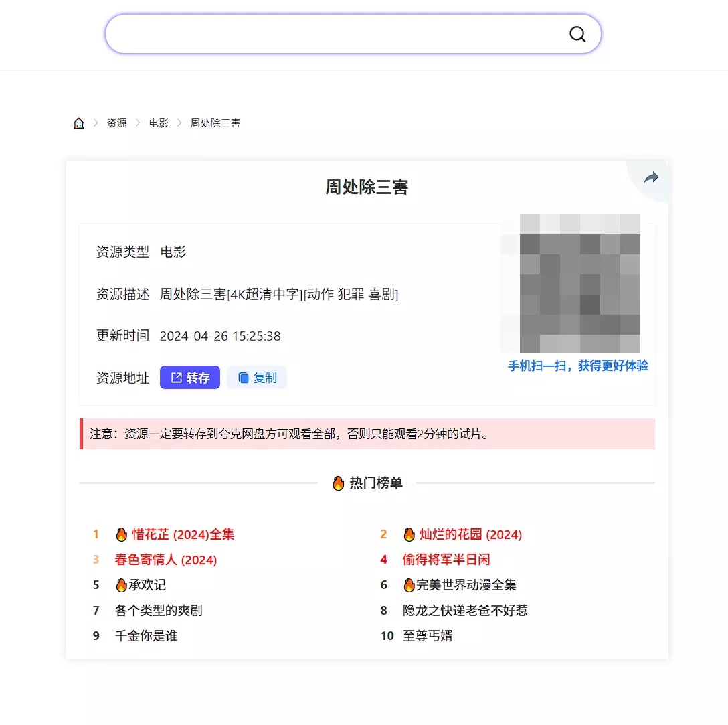This screenshot has width=728, height=725.
Task: Select 至尊丐婿 from hot list
Action: click(x=428, y=636)
